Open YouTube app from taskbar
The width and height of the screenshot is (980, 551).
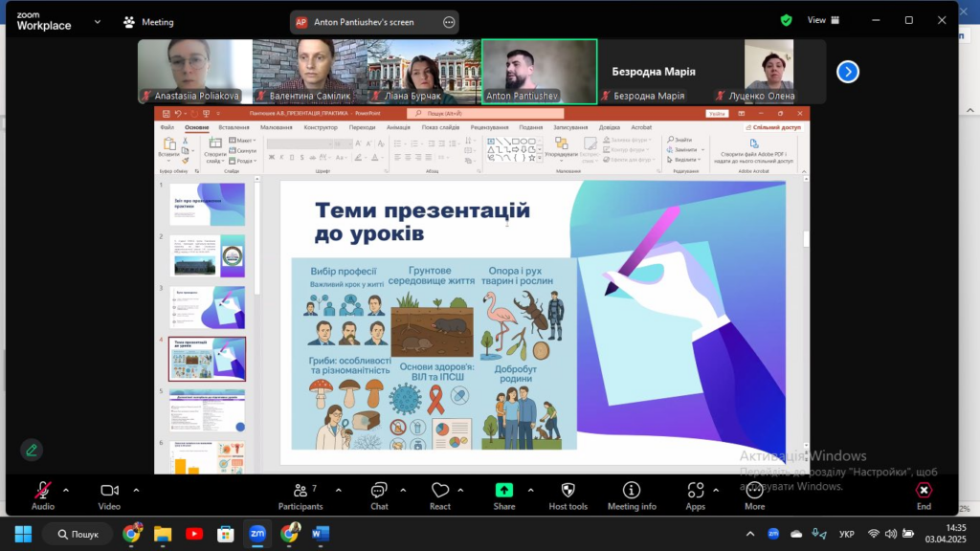point(194,534)
